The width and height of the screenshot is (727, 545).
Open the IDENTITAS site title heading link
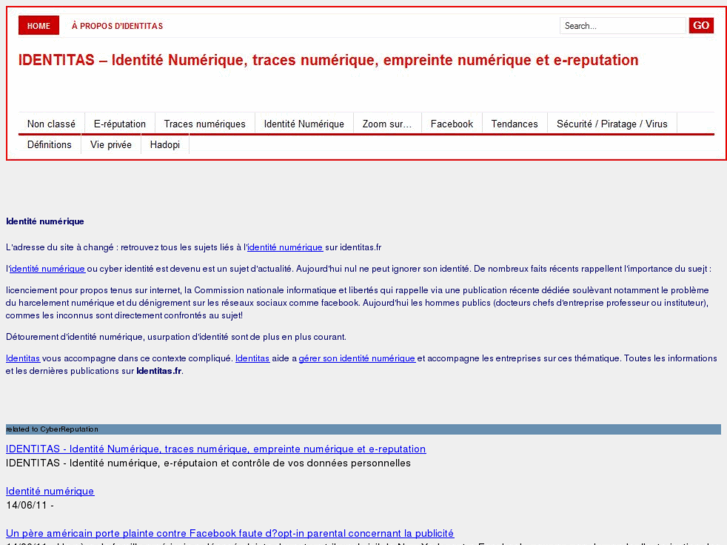(328, 60)
